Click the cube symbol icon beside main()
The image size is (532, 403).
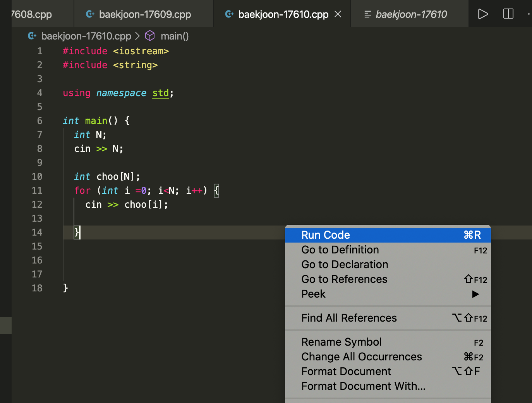(150, 36)
